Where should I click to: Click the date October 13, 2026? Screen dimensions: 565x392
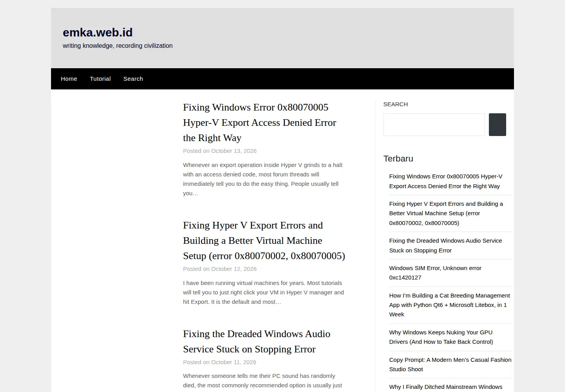point(234,151)
